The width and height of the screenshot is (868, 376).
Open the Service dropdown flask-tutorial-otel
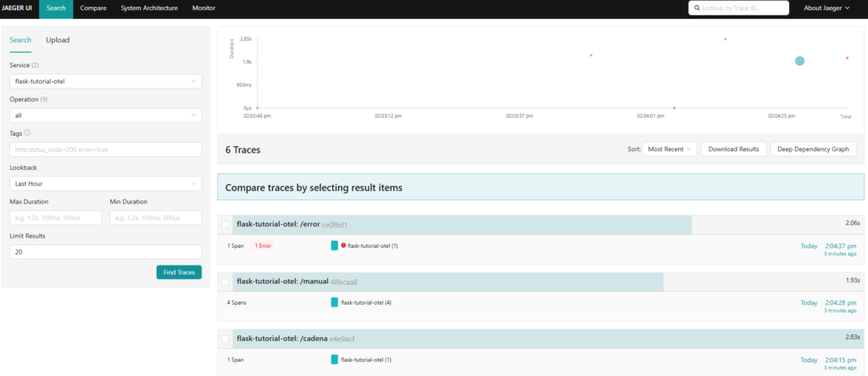[x=105, y=81]
